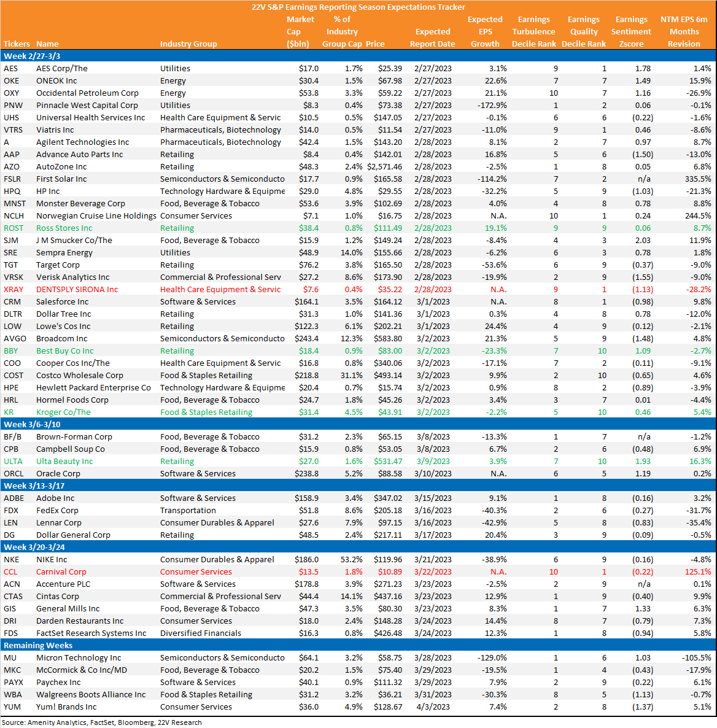Select 'Dollar Tree Inc' name
717x728 pixels.
[x=64, y=314]
